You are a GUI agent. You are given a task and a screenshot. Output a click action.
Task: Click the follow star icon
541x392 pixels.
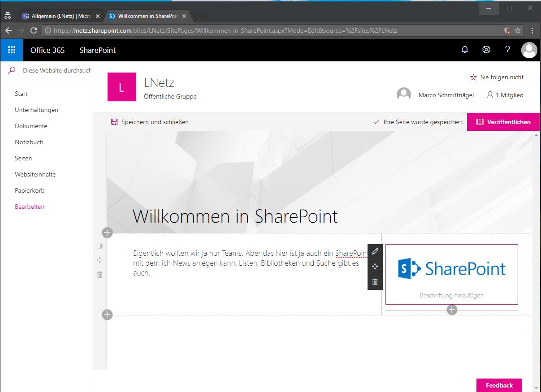473,77
